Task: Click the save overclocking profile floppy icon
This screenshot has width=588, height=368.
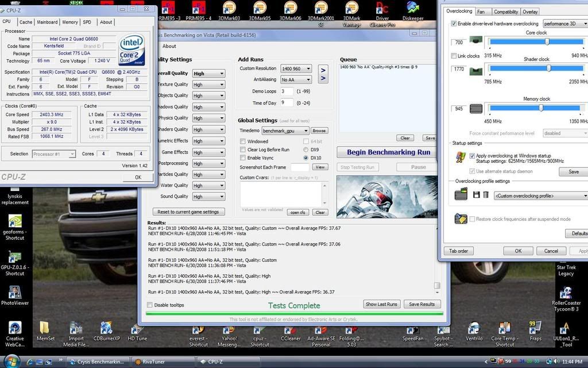Action: click(x=476, y=195)
